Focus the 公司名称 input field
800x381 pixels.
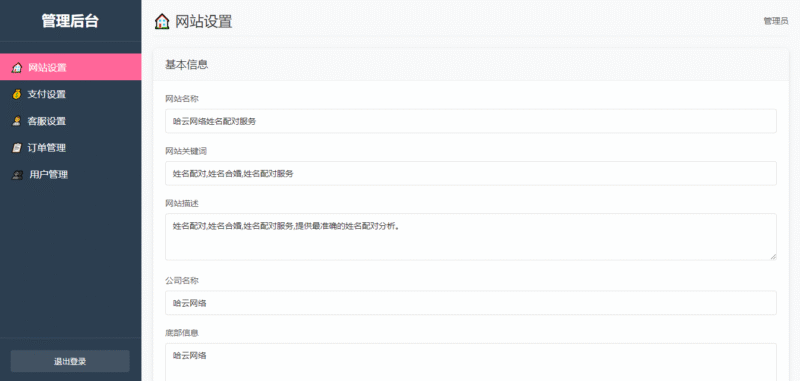click(x=470, y=303)
